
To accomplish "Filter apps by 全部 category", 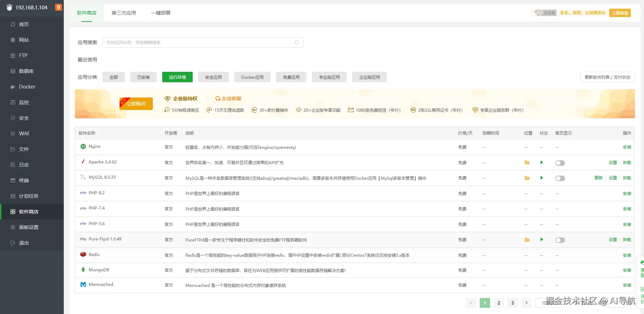I will coord(114,77).
